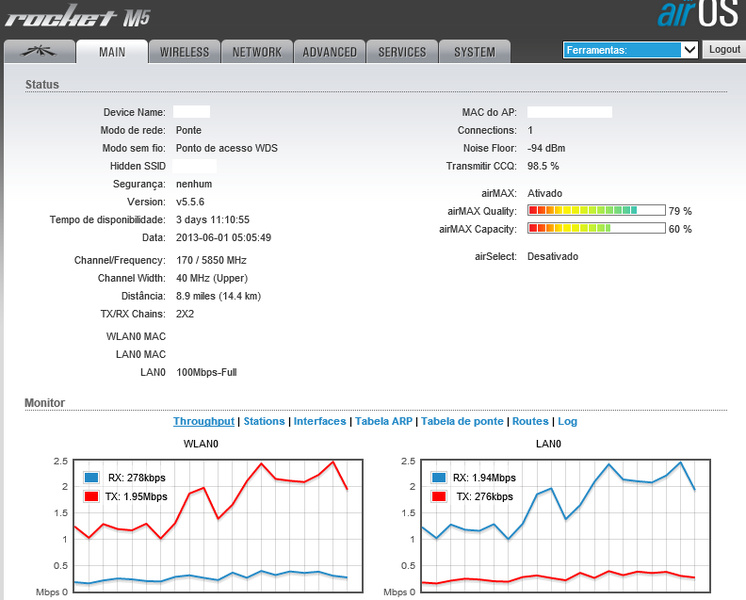Screen dimensions: 746x600
Task: Click the 'nenhum' security value
Action: (x=194, y=184)
